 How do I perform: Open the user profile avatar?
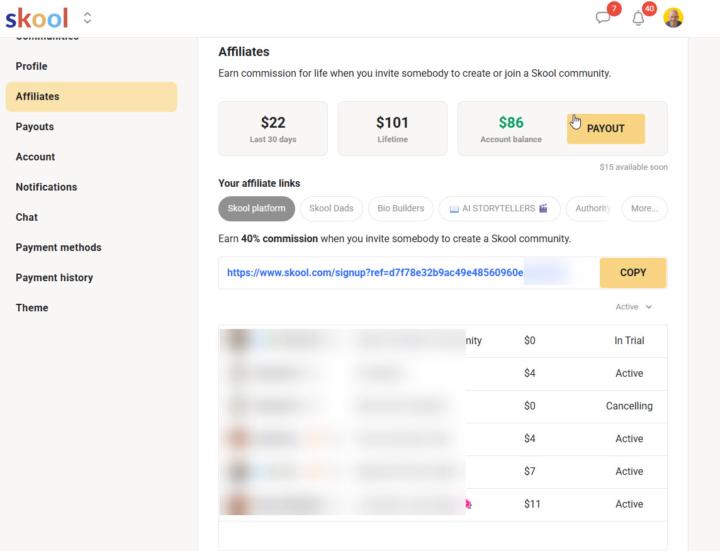pyautogui.click(x=673, y=18)
